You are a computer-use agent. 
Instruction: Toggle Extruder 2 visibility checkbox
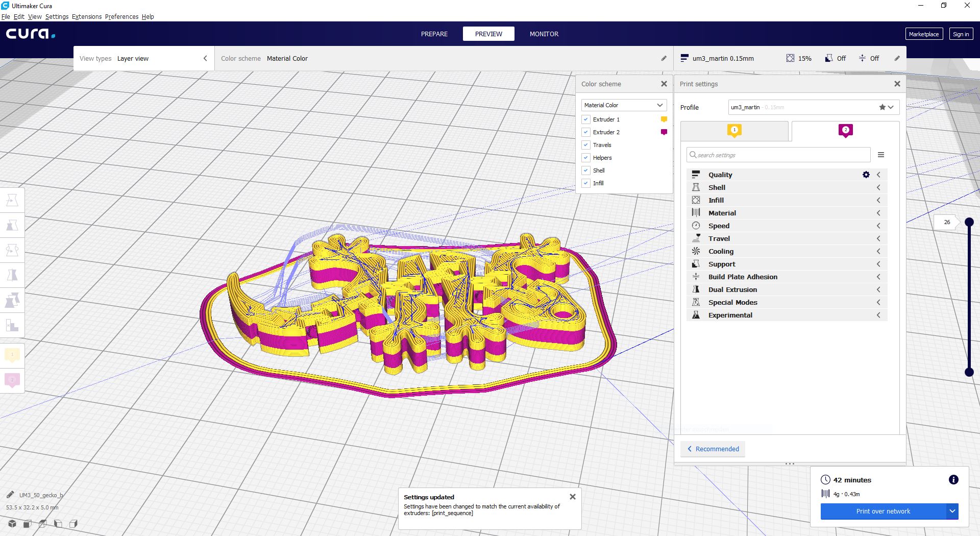point(586,132)
